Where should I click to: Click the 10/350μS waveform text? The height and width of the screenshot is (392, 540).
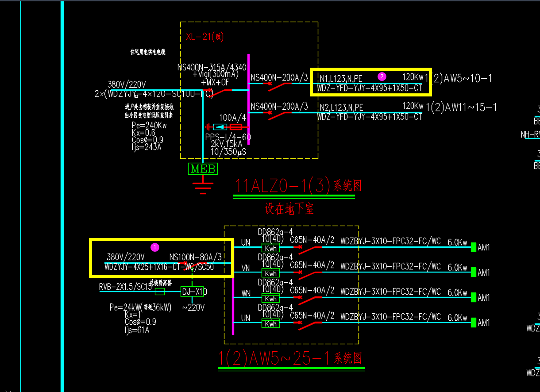click(228, 152)
